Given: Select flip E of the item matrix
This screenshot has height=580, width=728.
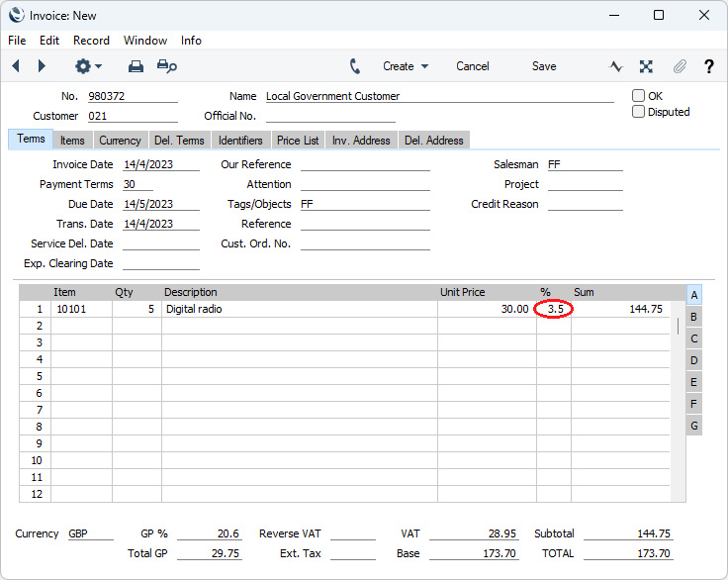Looking at the screenshot, I should coord(693,382).
